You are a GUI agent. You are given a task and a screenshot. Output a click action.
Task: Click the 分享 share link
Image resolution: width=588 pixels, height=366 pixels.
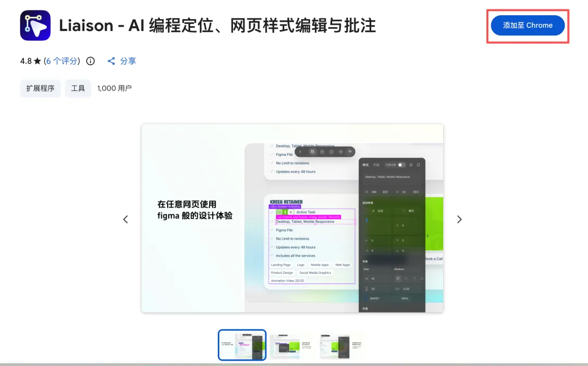[121, 61]
